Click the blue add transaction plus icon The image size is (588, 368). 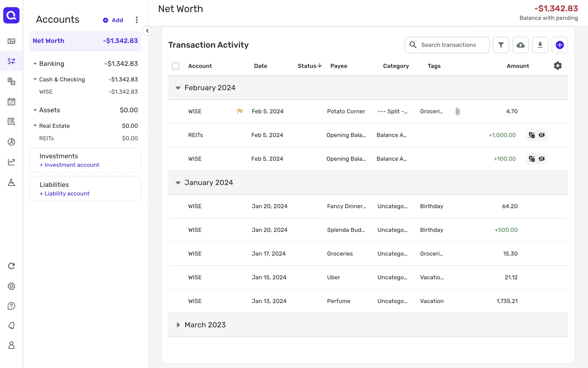coord(560,45)
